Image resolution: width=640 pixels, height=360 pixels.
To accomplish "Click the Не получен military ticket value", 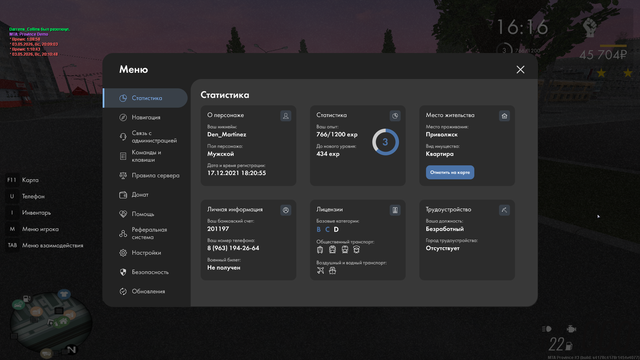I will pos(224,268).
